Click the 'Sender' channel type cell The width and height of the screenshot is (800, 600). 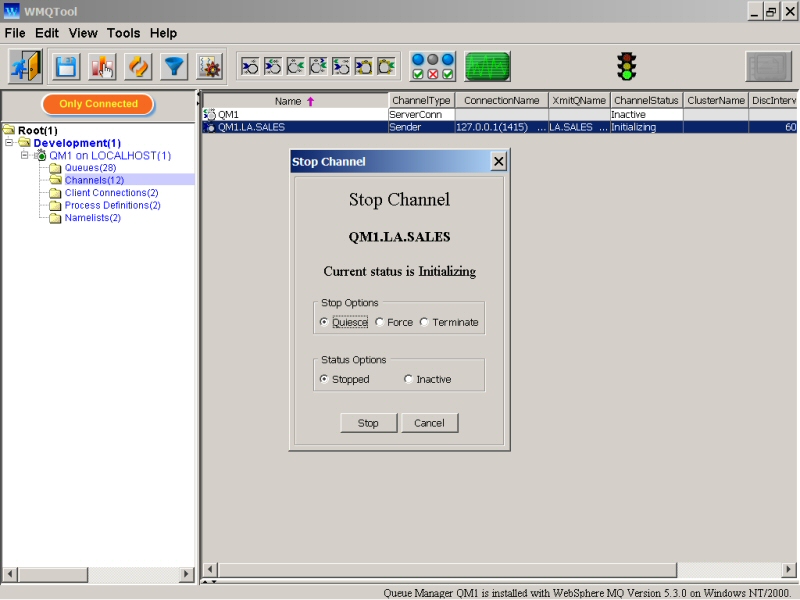[x=421, y=128]
